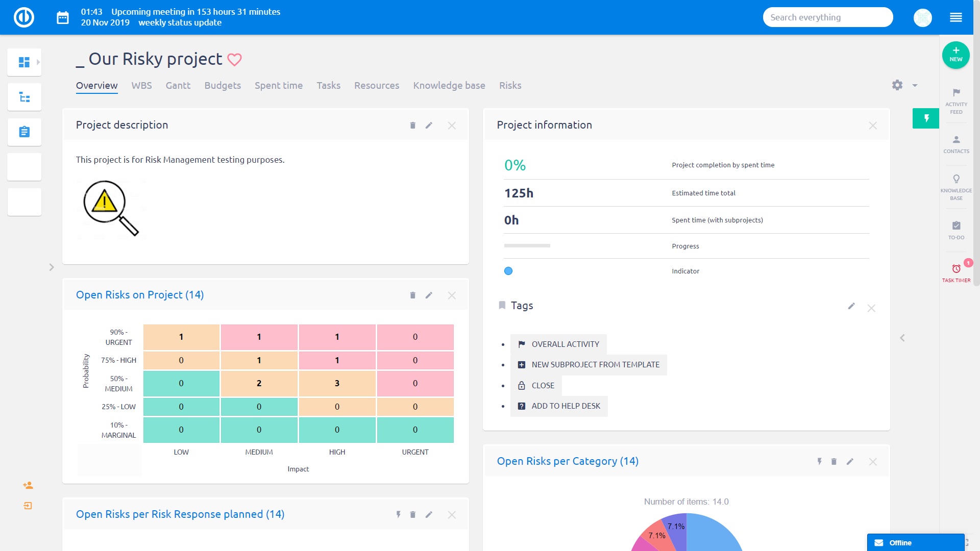Click the Easy Project logo icon
This screenshot has width=980, height=551.
[x=23, y=17]
